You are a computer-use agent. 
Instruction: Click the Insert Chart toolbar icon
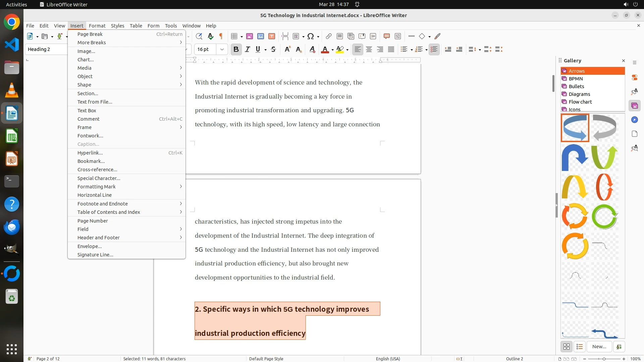point(261,36)
